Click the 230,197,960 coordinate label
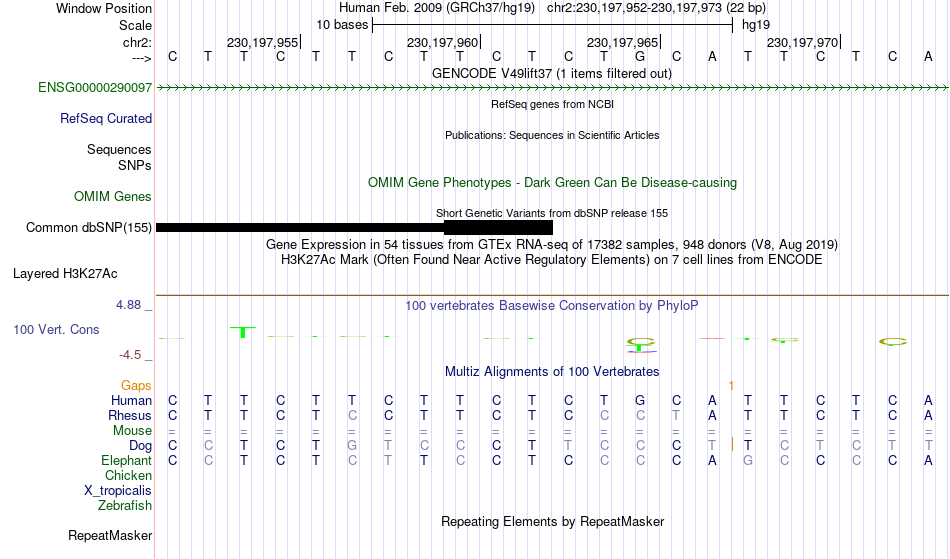 click(x=442, y=43)
